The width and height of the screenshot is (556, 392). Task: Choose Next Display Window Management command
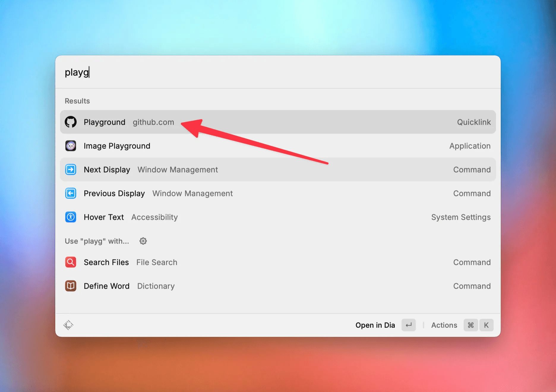coord(278,170)
